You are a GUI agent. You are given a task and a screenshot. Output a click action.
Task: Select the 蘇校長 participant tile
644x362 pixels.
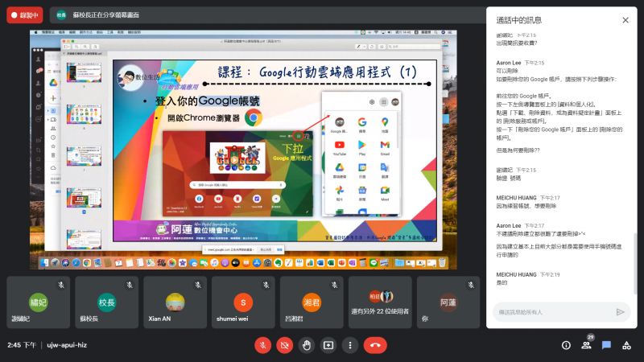click(106, 302)
